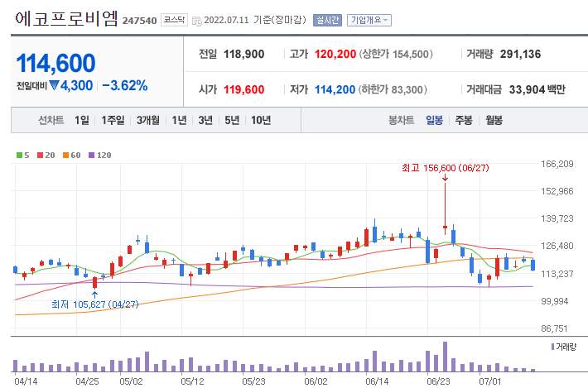Screen dimensions: 588x388
Task: Click the trading value 33,904 백만
Action: coord(537,90)
